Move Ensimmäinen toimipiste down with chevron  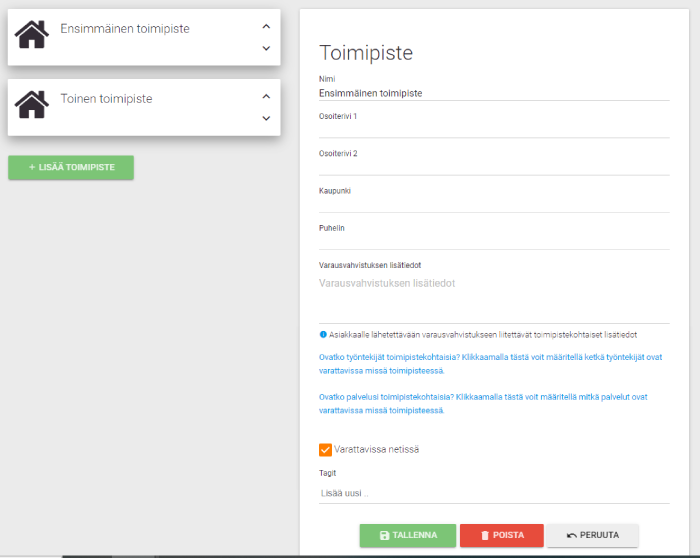266,48
